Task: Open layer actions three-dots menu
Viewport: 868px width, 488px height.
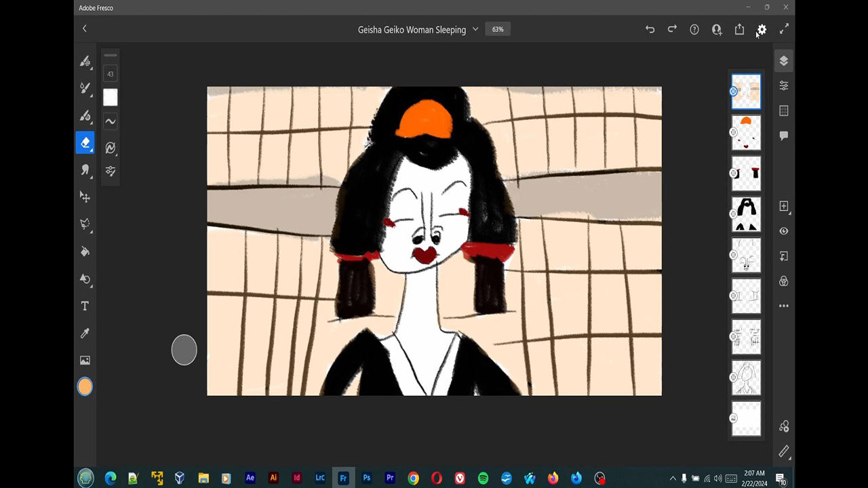Action: 784,306
